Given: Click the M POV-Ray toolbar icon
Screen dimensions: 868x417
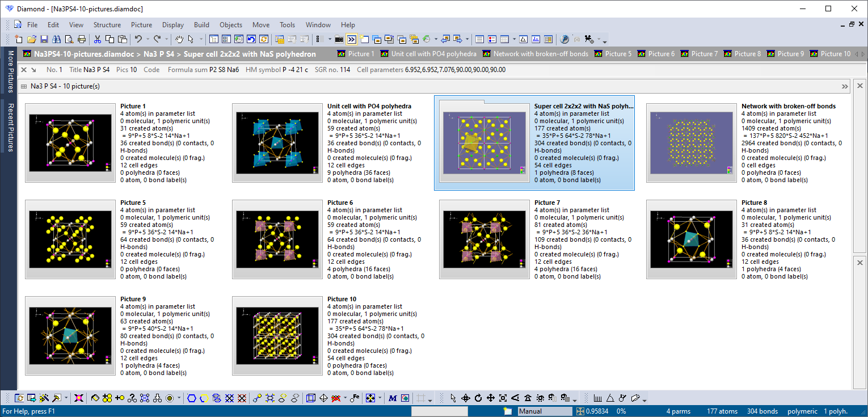Looking at the screenshot, I should click(391, 398).
